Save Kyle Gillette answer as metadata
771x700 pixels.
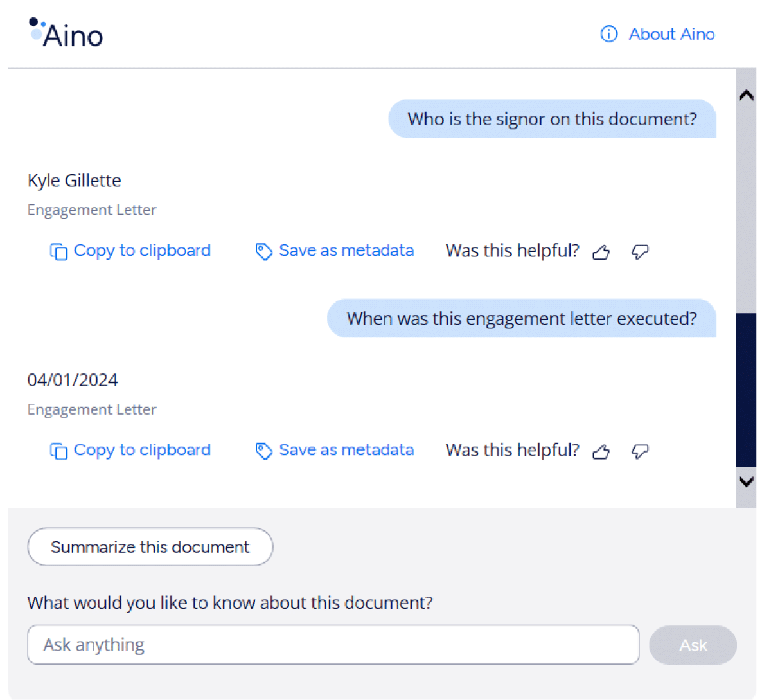pos(334,251)
